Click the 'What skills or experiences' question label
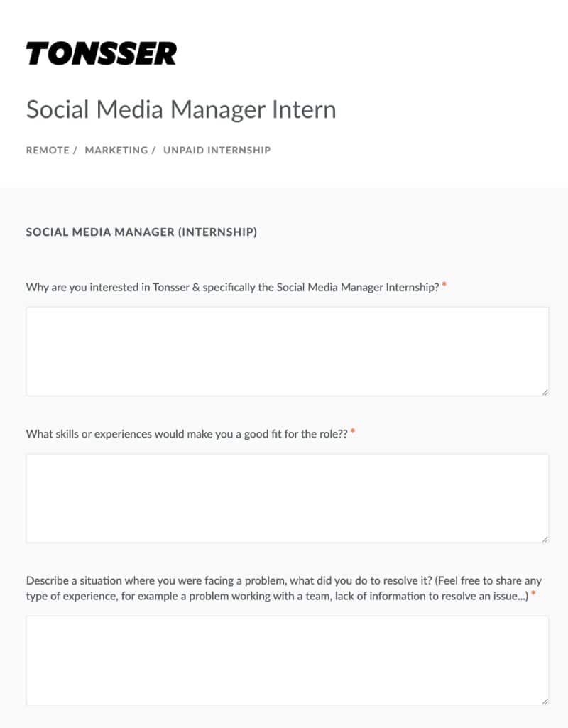This screenshot has width=568, height=728. tap(187, 434)
